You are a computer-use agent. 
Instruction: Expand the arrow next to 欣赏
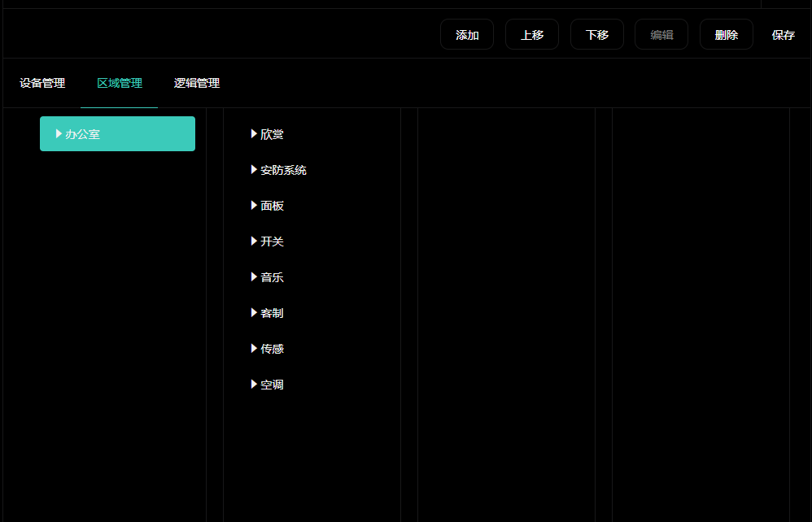(254, 133)
